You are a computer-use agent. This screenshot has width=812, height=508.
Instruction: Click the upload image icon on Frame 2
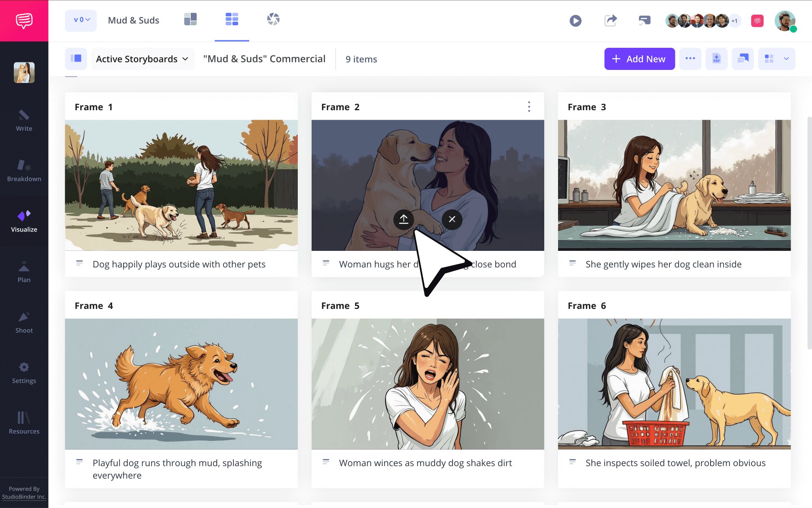pyautogui.click(x=403, y=219)
